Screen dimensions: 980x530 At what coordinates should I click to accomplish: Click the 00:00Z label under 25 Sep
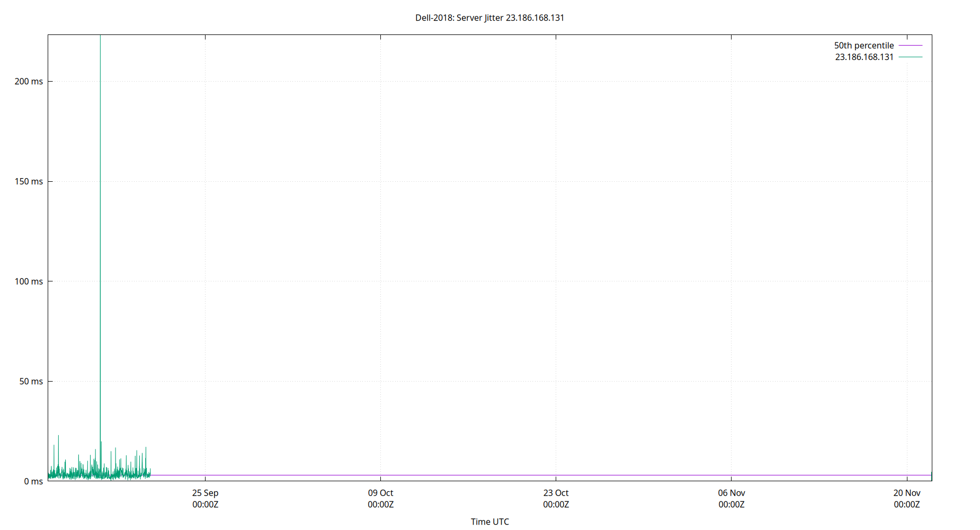click(206, 505)
